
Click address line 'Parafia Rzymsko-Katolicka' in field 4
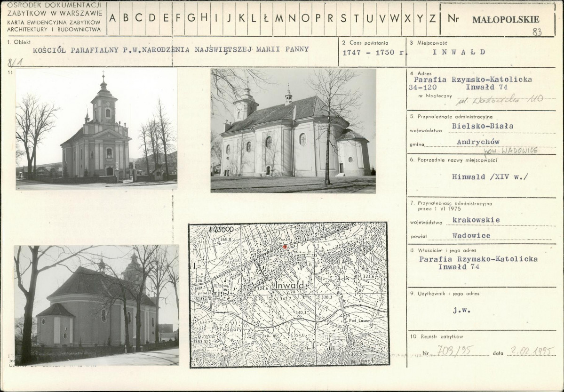(473, 80)
